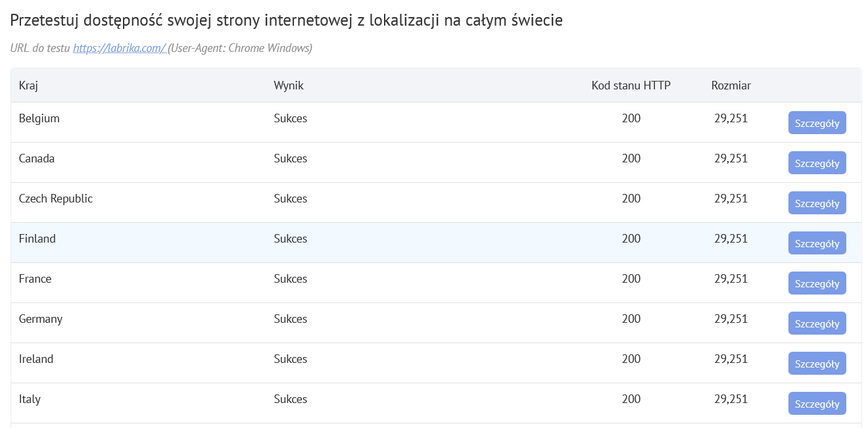
Task: Click Szczegóły button for Germany
Action: point(817,323)
